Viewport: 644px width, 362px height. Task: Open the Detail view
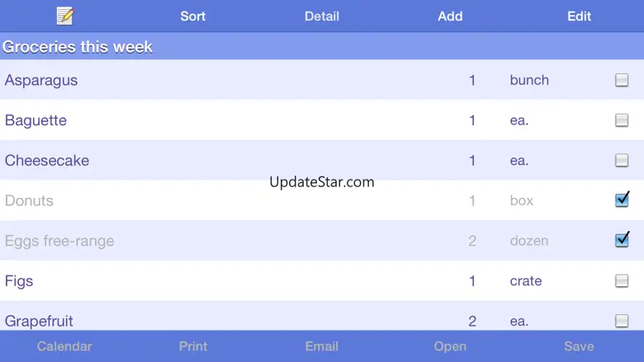[322, 16]
